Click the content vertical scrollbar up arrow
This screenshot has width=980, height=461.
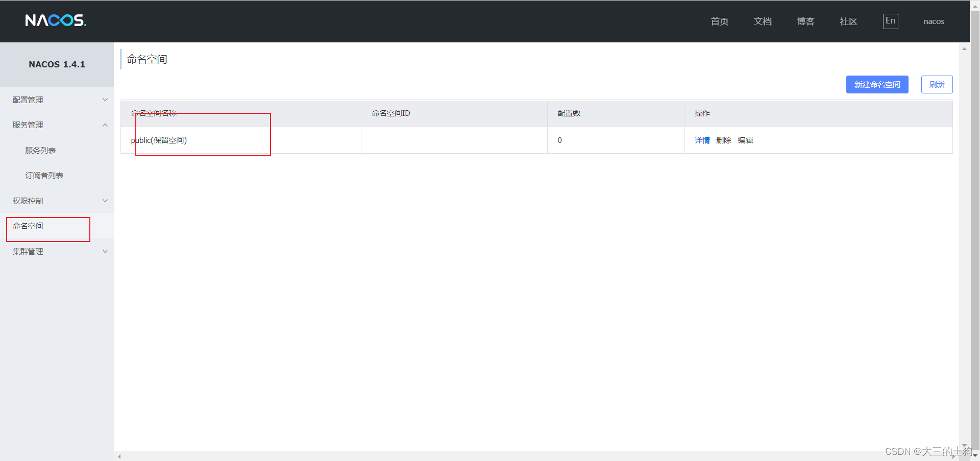tap(964, 49)
